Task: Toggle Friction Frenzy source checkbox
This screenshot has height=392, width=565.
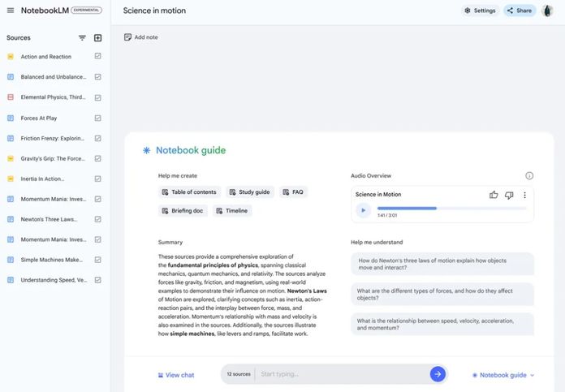Action: pos(97,138)
